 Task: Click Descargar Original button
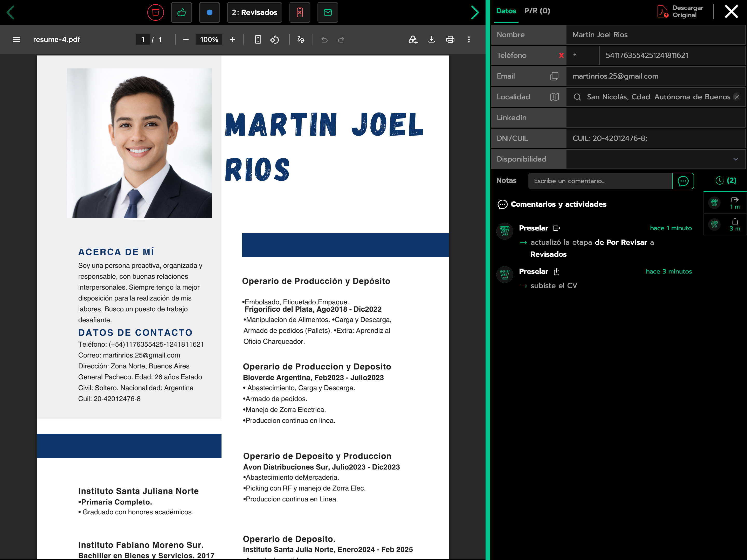click(681, 11)
